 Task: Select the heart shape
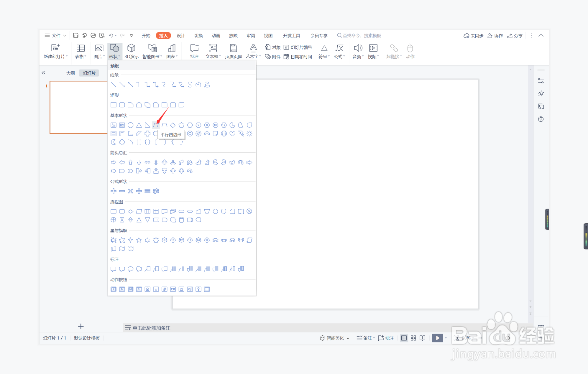pyautogui.click(x=232, y=134)
